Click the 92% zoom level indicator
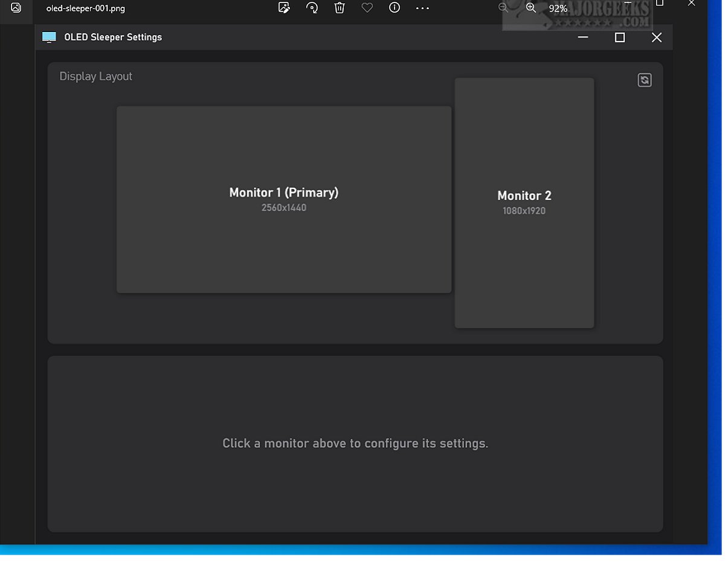 [x=558, y=8]
